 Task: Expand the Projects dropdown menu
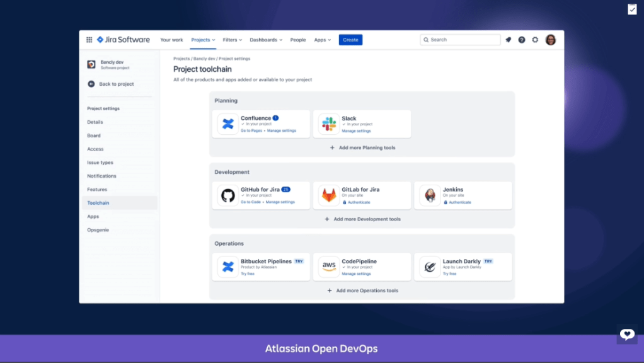[x=203, y=40]
